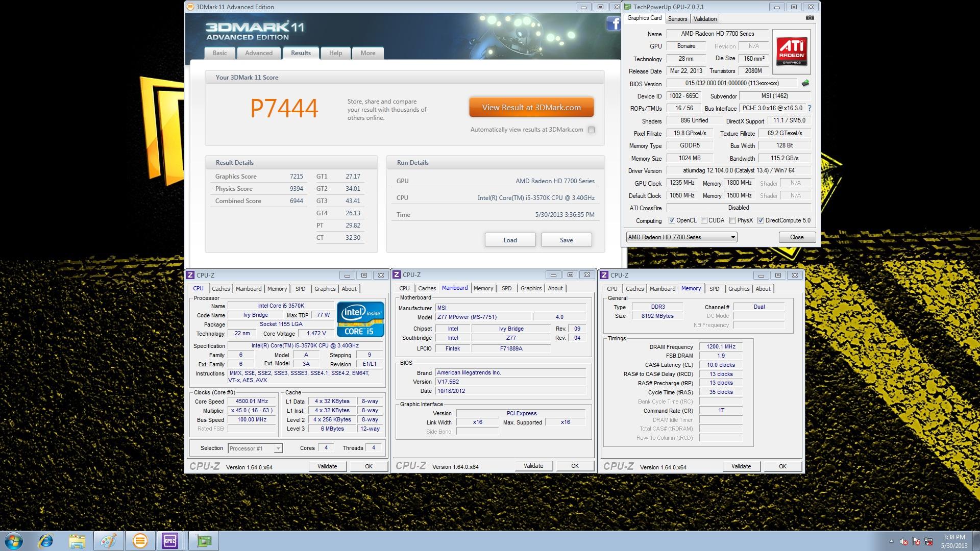Open the Basic tab in 3DMark 11
The height and width of the screenshot is (551, 980).
click(x=220, y=53)
